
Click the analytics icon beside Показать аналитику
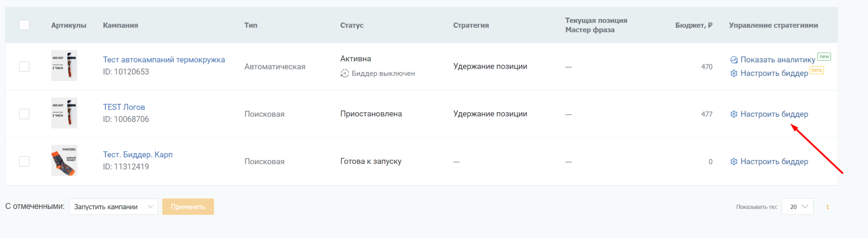[x=734, y=60]
